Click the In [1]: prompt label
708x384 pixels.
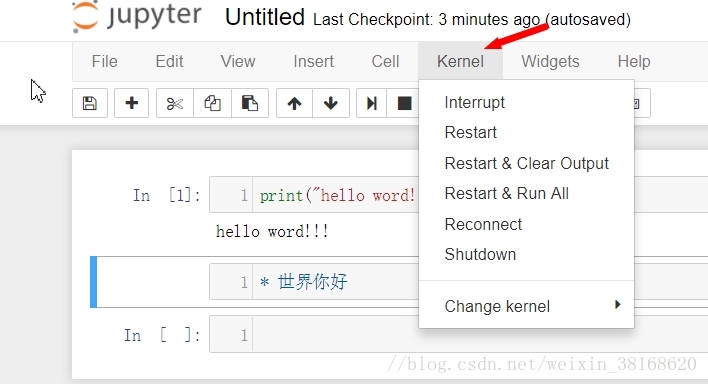pyautogui.click(x=167, y=196)
